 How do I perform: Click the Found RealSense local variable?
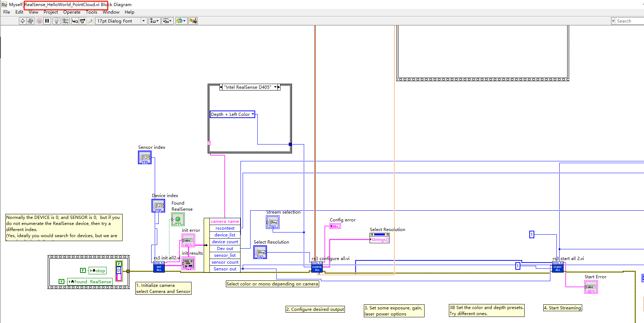tap(90, 282)
